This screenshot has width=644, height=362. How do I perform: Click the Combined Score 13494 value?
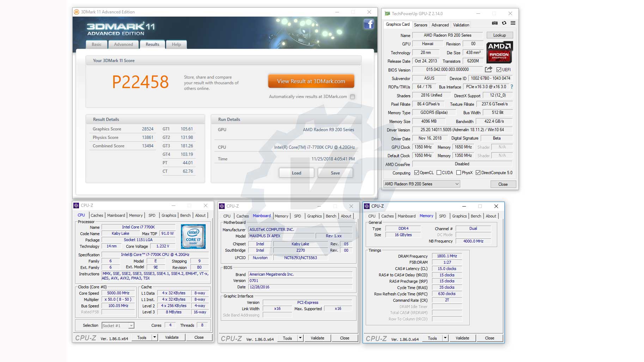tap(148, 146)
